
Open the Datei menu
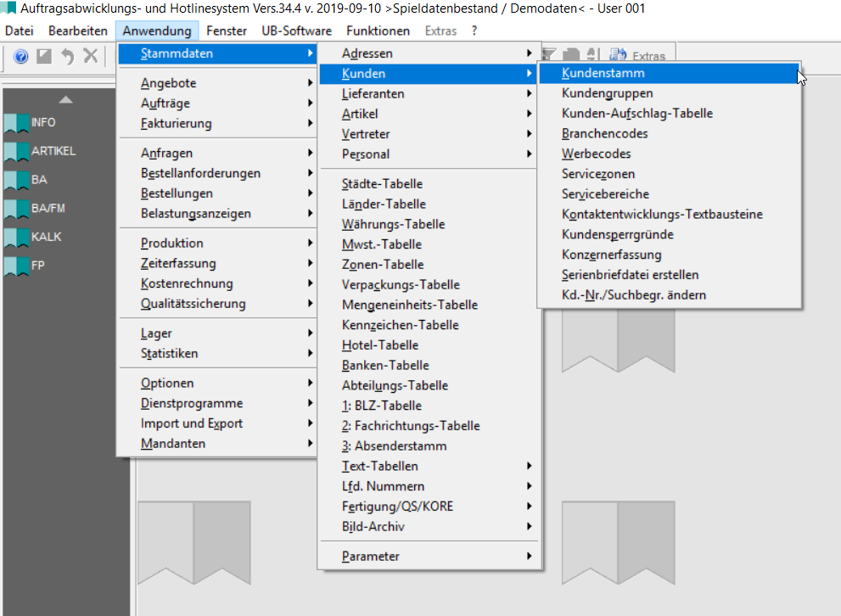(19, 31)
